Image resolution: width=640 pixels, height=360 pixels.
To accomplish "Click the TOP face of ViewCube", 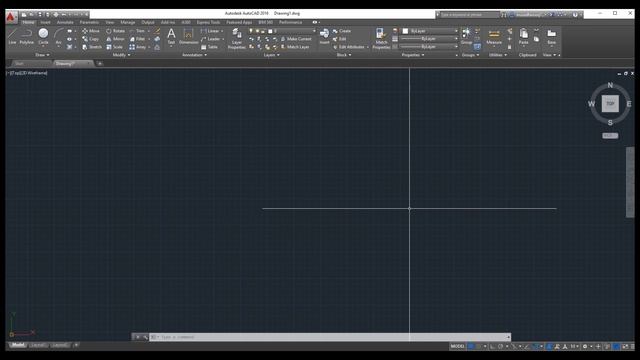I will [x=610, y=104].
